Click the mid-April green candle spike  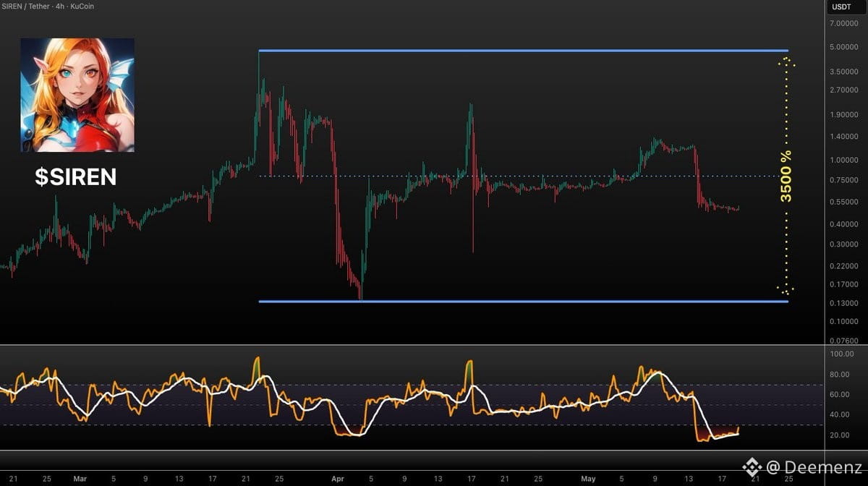click(x=471, y=137)
